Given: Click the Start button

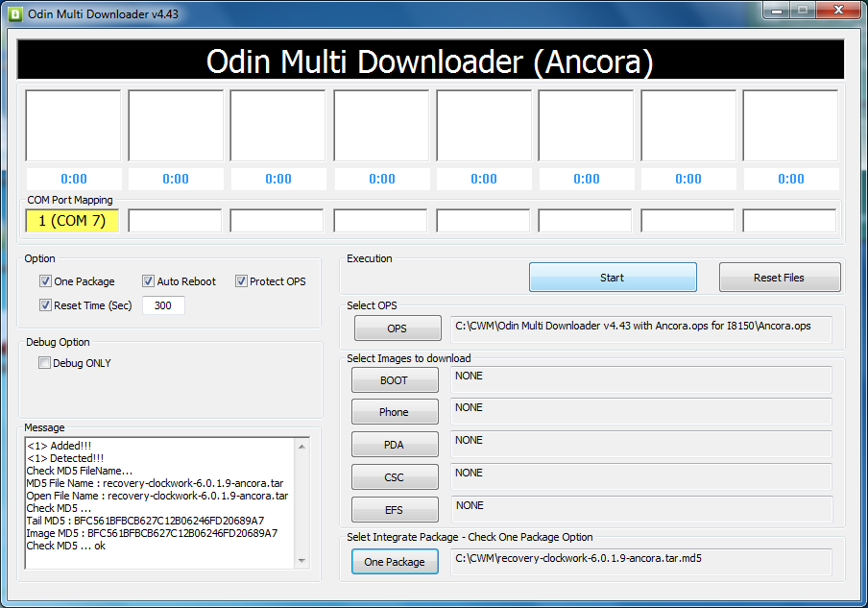Looking at the screenshot, I should pyautogui.click(x=613, y=278).
